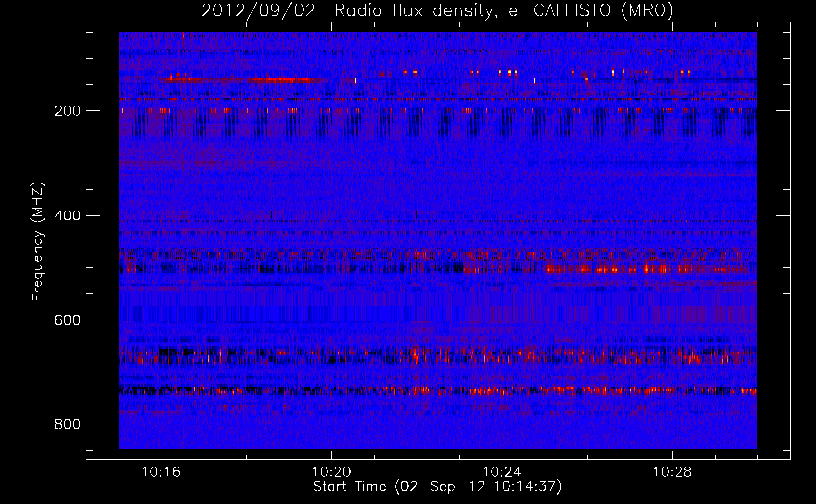This screenshot has width=816, height=504.
Task: Click the 10:16 time tick label
Action: (161, 472)
